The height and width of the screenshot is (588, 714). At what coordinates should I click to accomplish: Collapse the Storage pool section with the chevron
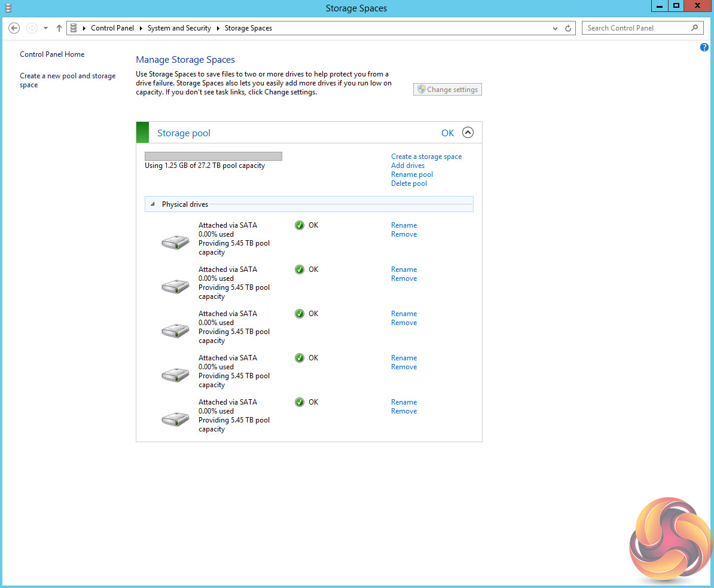468,133
